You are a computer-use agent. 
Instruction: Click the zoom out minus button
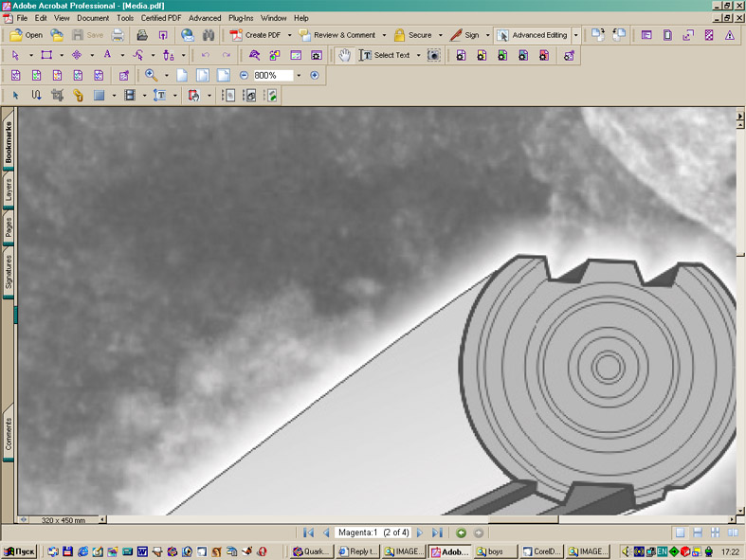pyautogui.click(x=244, y=75)
